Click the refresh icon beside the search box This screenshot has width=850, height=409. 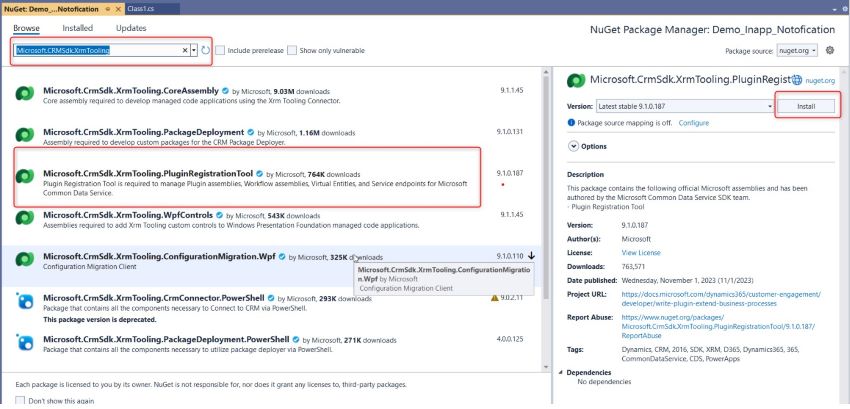point(205,50)
